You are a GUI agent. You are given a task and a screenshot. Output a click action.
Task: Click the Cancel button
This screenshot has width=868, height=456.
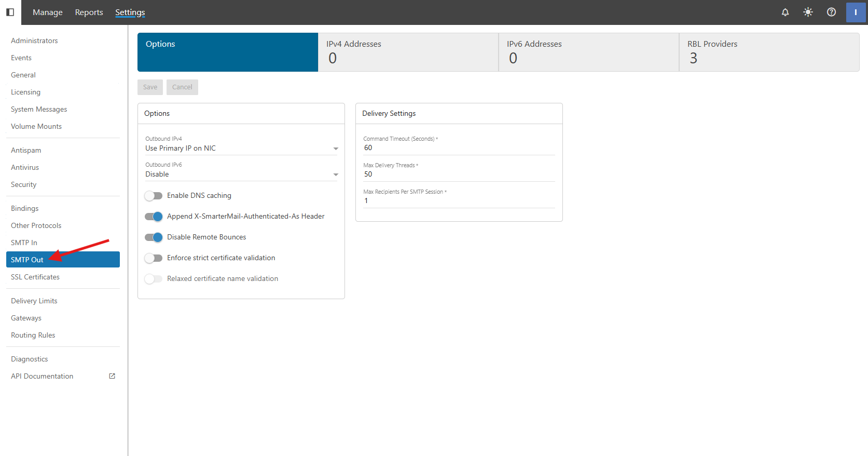pyautogui.click(x=182, y=87)
